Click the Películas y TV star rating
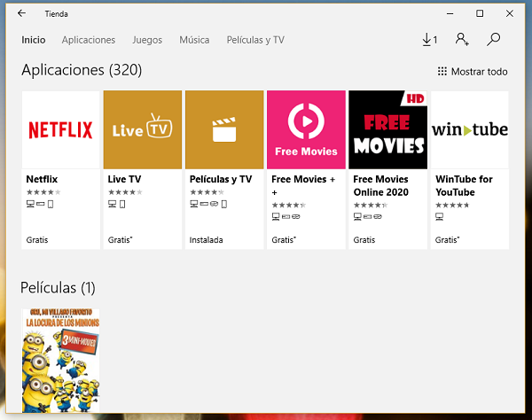The image size is (532, 420). pos(207,192)
